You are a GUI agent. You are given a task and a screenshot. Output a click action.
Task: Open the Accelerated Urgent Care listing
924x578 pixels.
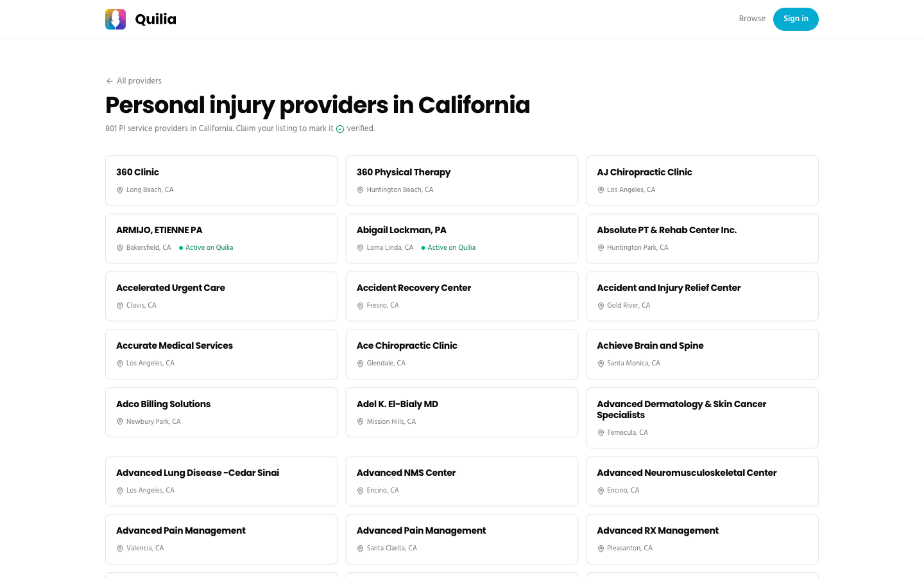[x=221, y=296]
